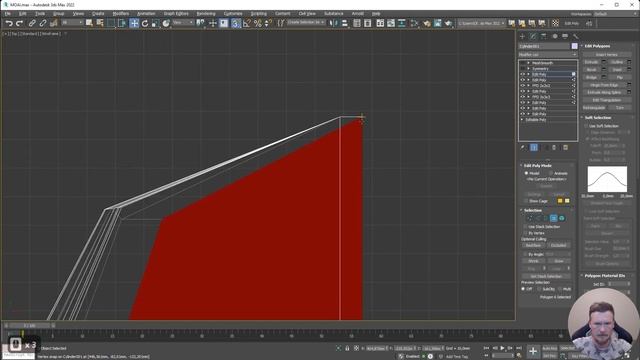
Task: Select the Link objects tool
Action: tap(32, 23)
